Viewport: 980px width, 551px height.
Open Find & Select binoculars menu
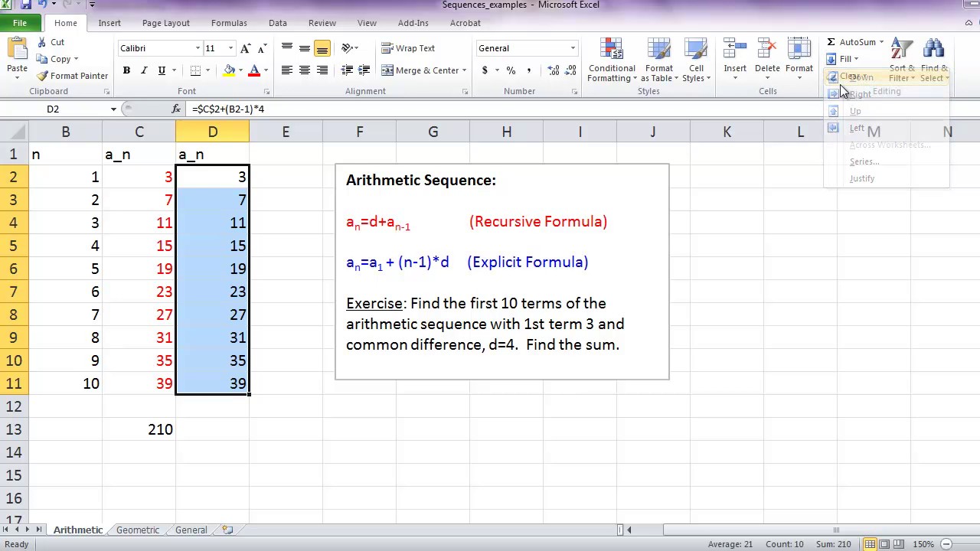tap(934, 60)
